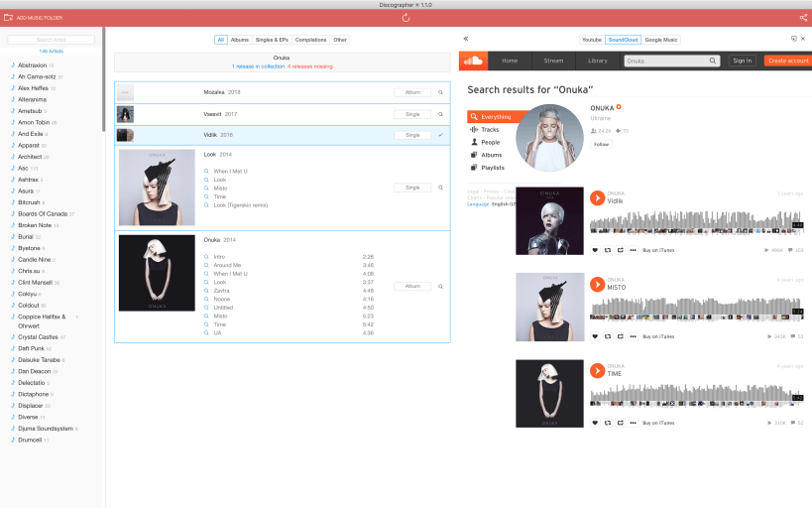This screenshot has height=508, width=812.
Task: Click the share icon in the red toolbar
Action: click(x=803, y=18)
